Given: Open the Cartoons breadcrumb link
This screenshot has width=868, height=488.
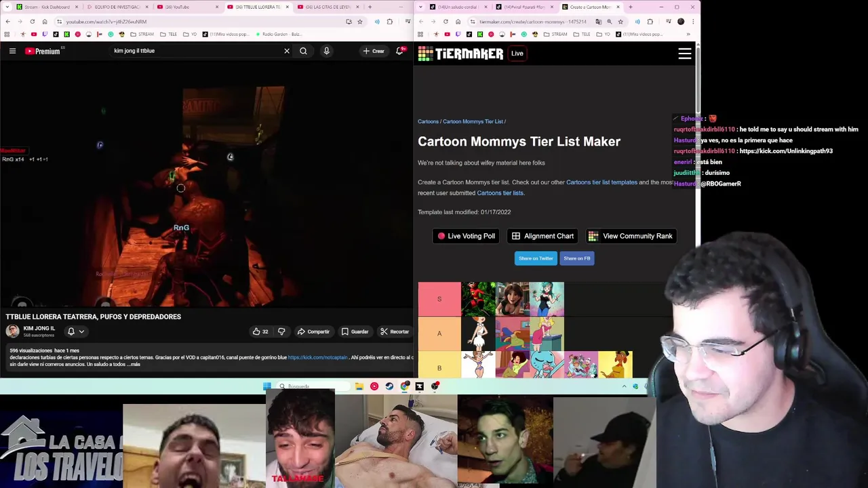Looking at the screenshot, I should pyautogui.click(x=428, y=121).
